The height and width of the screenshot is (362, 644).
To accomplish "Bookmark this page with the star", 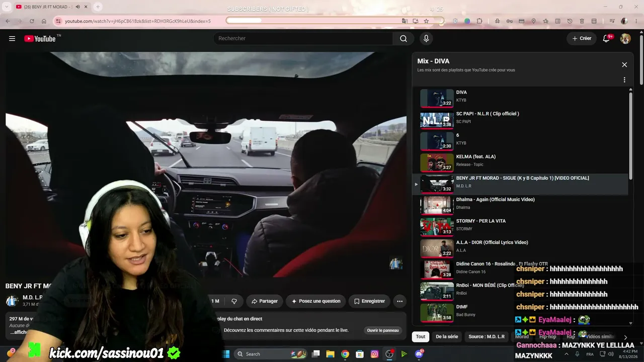I will tap(426, 21).
